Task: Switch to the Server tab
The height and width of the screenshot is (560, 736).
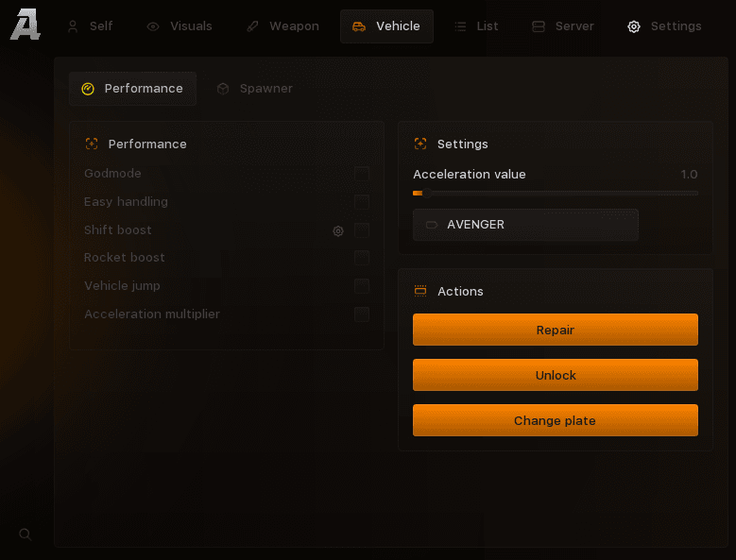Action: click(x=563, y=26)
